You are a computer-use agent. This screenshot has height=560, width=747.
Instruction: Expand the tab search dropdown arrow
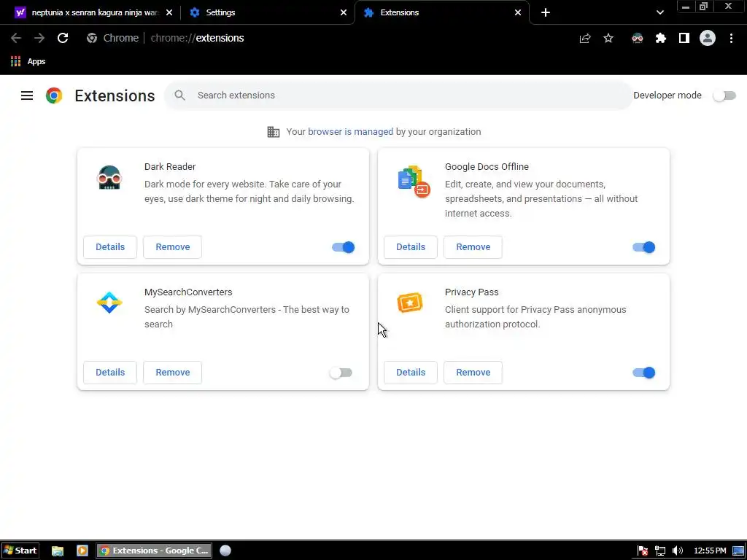click(x=659, y=12)
